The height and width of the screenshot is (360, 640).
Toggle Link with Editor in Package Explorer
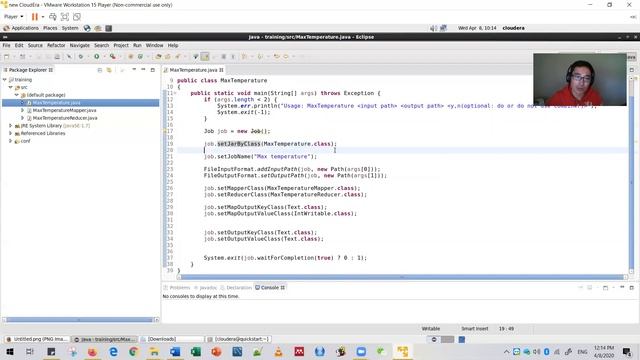click(x=109, y=70)
